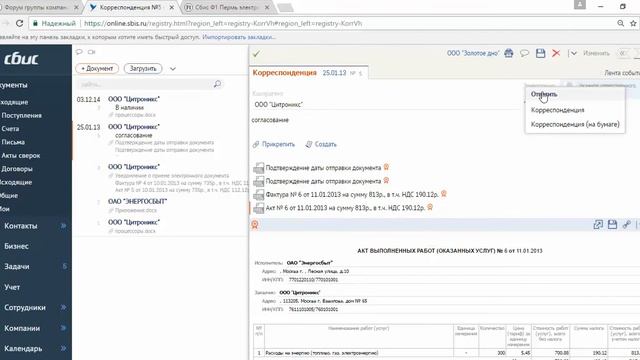
Task: Bookmark the page with the star icon
Action: point(633,23)
